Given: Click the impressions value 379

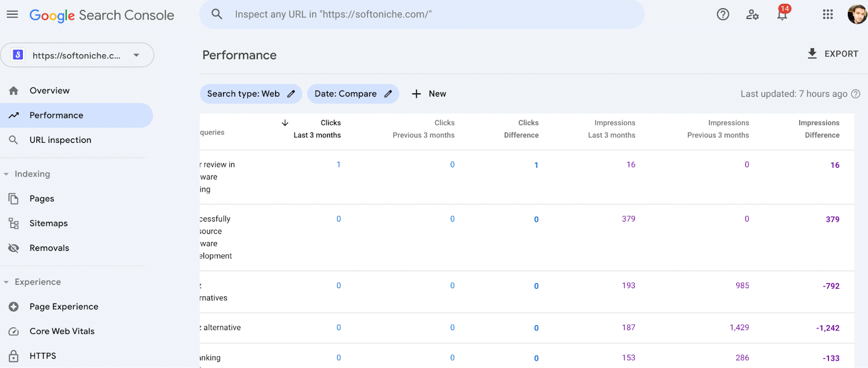Looking at the screenshot, I should coord(629,219).
